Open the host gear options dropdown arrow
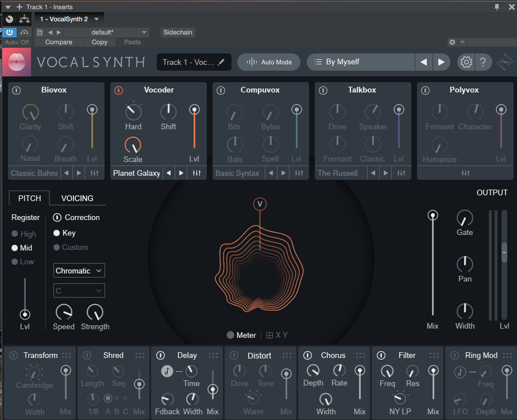 (x=462, y=42)
